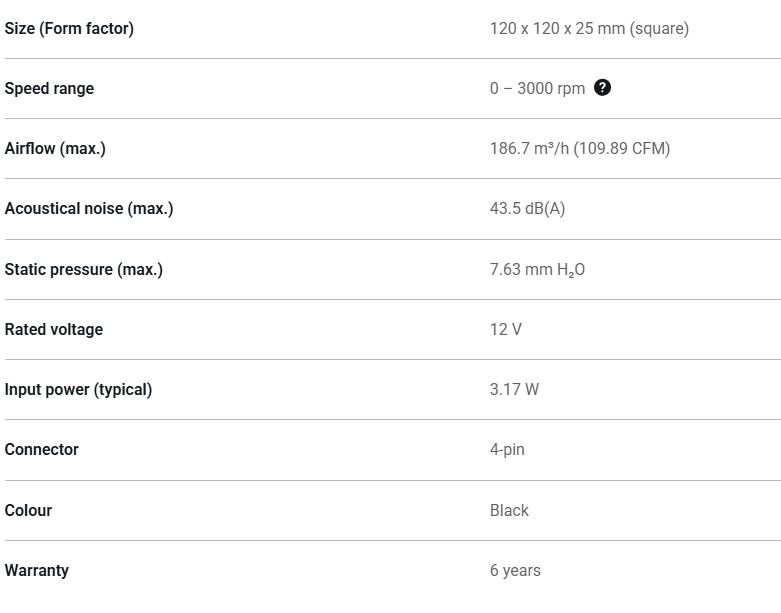This screenshot has height=613, width=781.
Task: Select the '6 years' warranty value
Action: pos(515,571)
